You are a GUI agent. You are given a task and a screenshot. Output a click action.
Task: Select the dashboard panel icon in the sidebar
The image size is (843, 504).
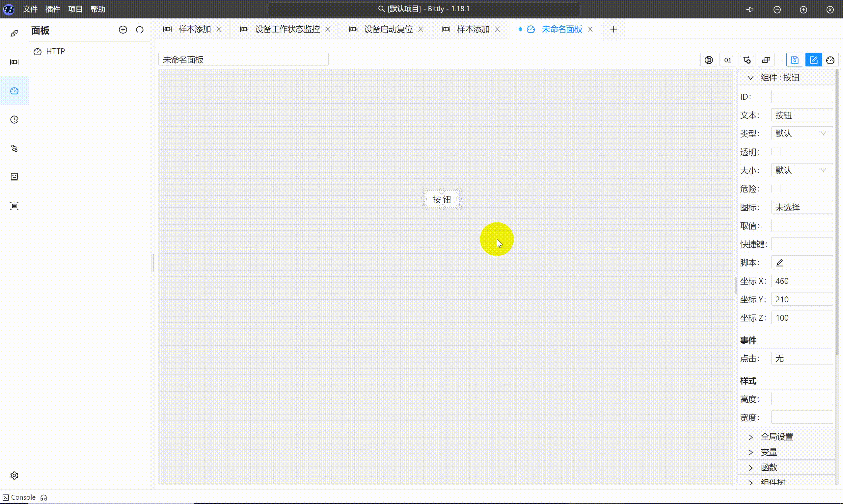[x=14, y=91]
